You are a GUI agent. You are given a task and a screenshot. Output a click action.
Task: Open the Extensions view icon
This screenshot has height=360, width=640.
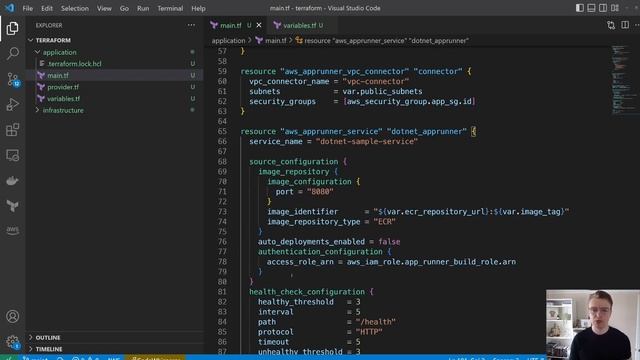(12, 130)
